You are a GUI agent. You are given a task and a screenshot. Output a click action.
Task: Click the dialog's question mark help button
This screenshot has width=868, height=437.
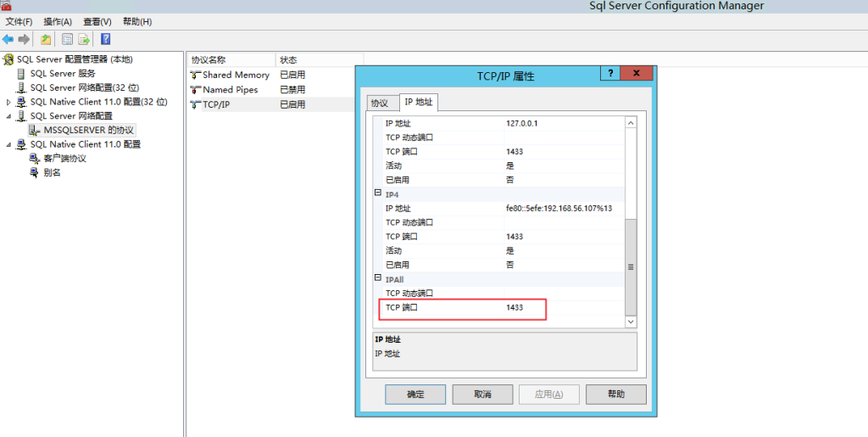point(610,73)
